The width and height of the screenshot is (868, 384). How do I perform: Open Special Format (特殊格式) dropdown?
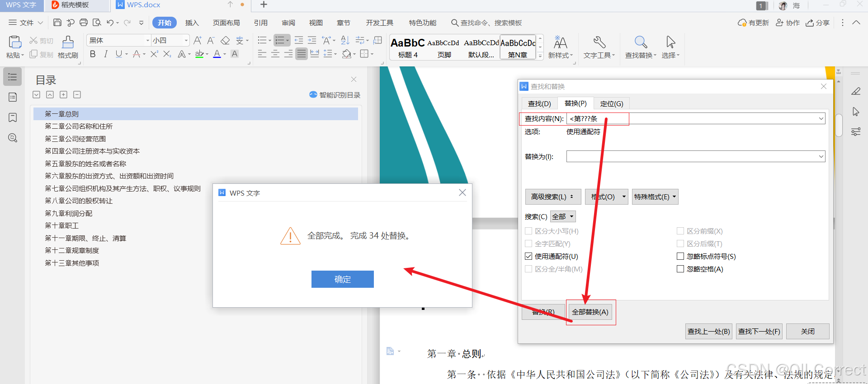point(655,197)
